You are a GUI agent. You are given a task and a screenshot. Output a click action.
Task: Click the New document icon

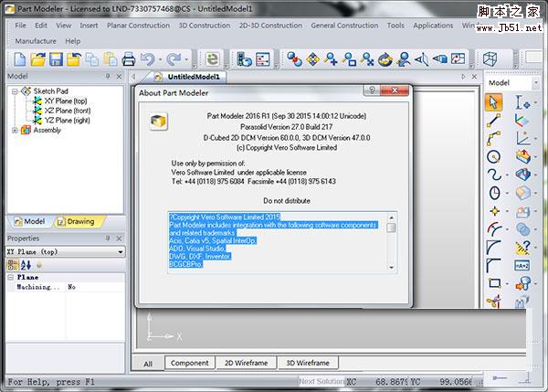click(x=20, y=59)
